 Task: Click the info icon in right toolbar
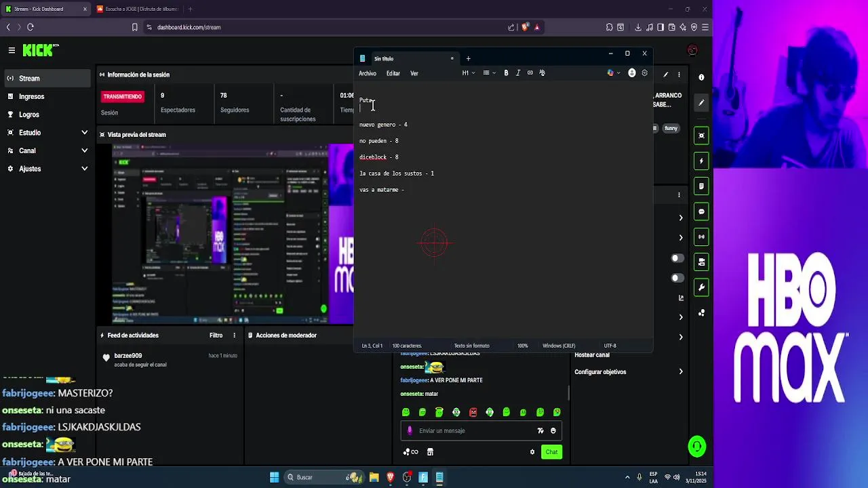coord(702,77)
